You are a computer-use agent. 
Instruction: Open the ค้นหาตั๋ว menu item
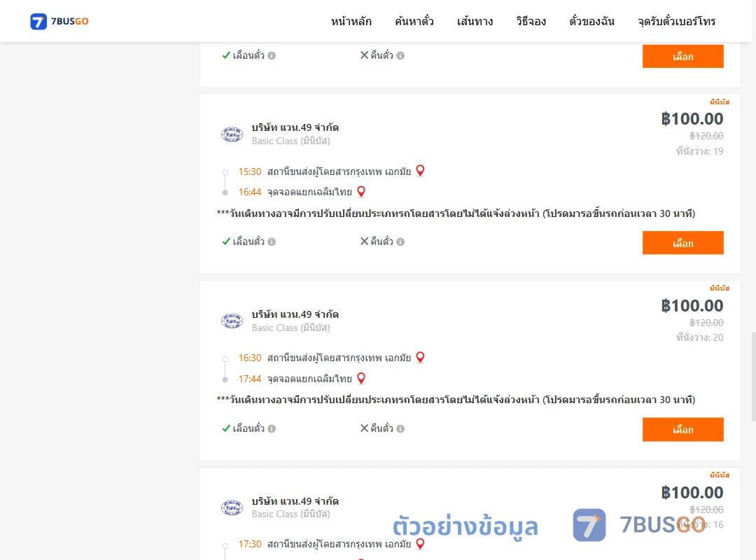point(414,21)
